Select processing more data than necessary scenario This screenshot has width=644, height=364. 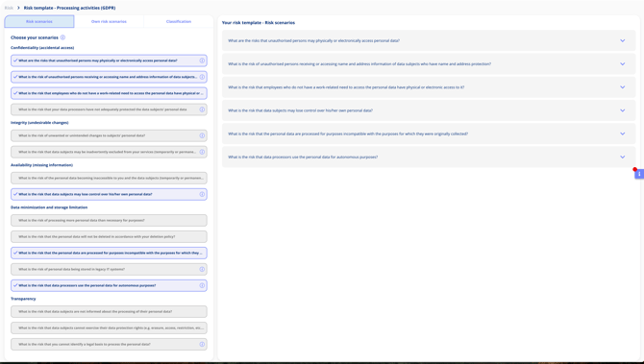(x=109, y=220)
